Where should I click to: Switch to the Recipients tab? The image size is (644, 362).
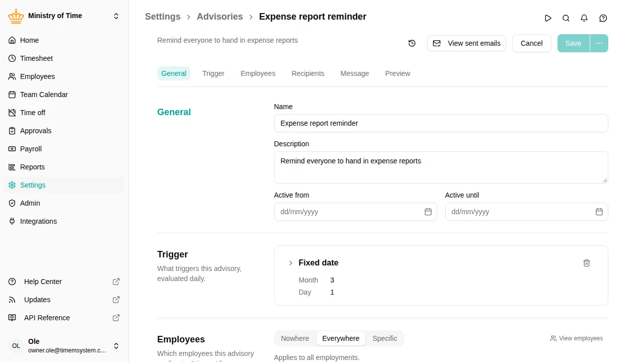(308, 73)
